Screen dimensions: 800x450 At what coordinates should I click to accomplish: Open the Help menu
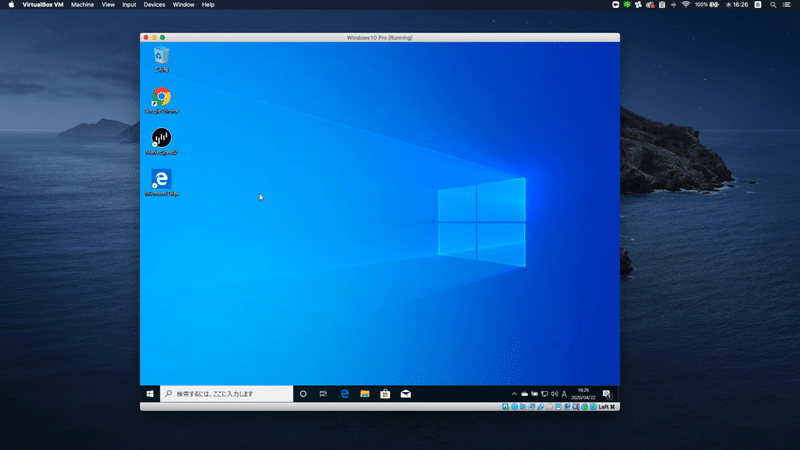coord(208,5)
